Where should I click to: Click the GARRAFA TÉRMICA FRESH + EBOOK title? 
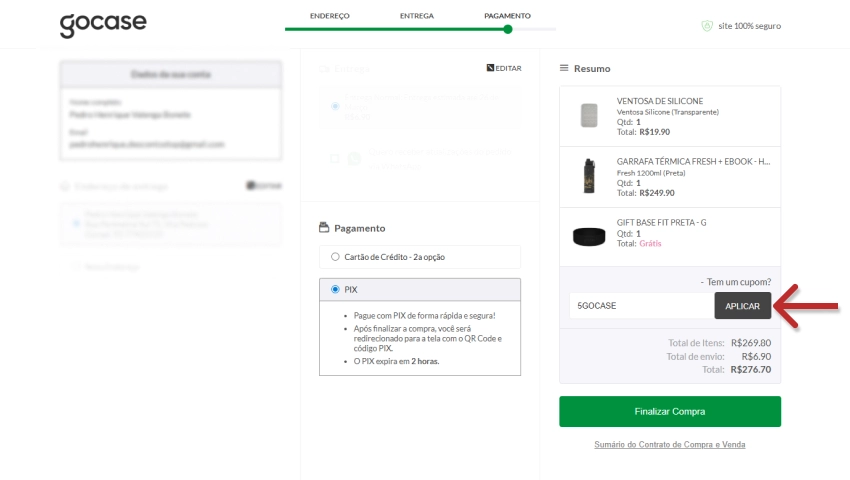point(693,162)
